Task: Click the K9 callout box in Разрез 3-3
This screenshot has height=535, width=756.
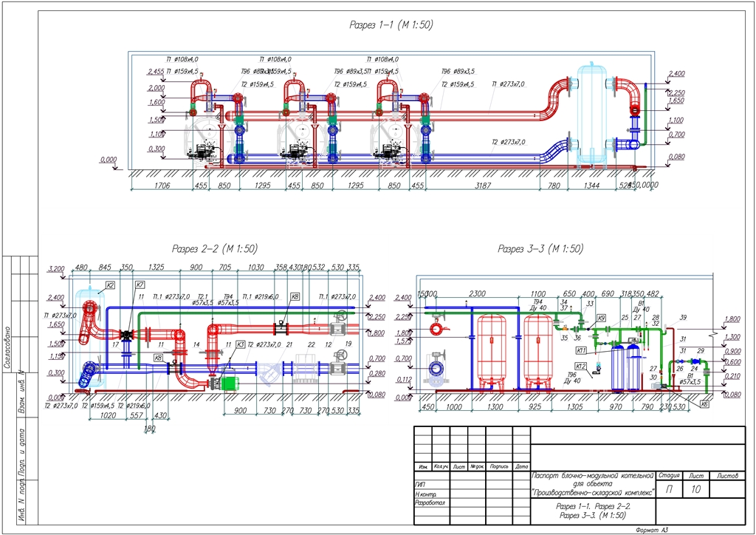Action: pos(602,318)
